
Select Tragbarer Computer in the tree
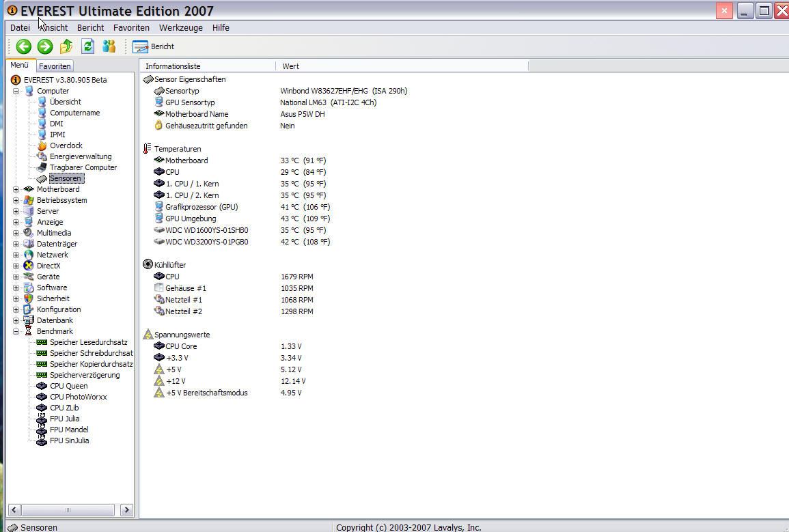pyautogui.click(x=83, y=167)
